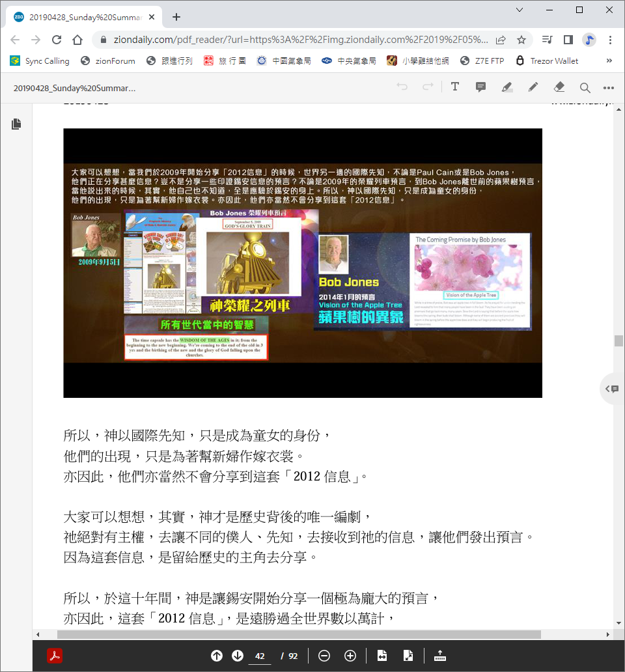Open the 旅行團 bookmark
Viewport: 625px width, 672px height.
225,61
